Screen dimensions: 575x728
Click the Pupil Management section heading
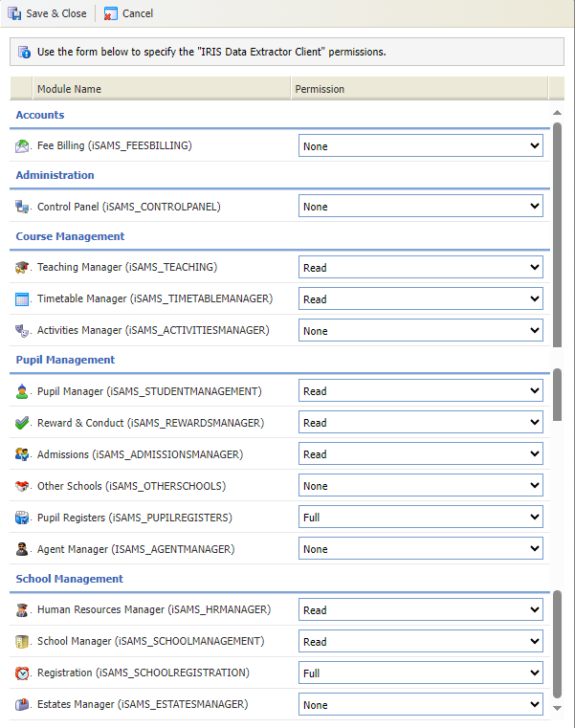(x=65, y=361)
